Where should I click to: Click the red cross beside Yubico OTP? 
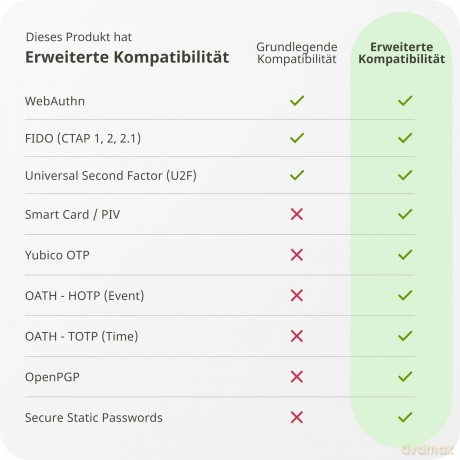(x=297, y=255)
